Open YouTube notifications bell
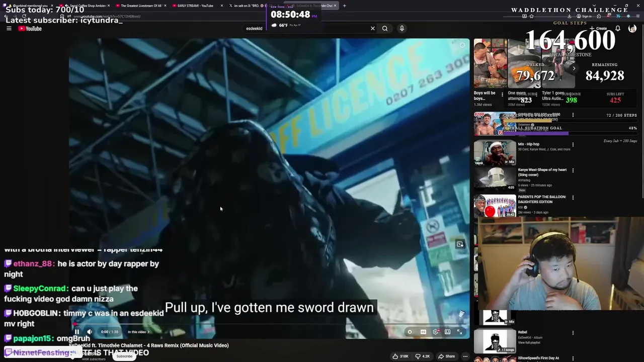The height and width of the screenshot is (362, 644). pos(618,29)
